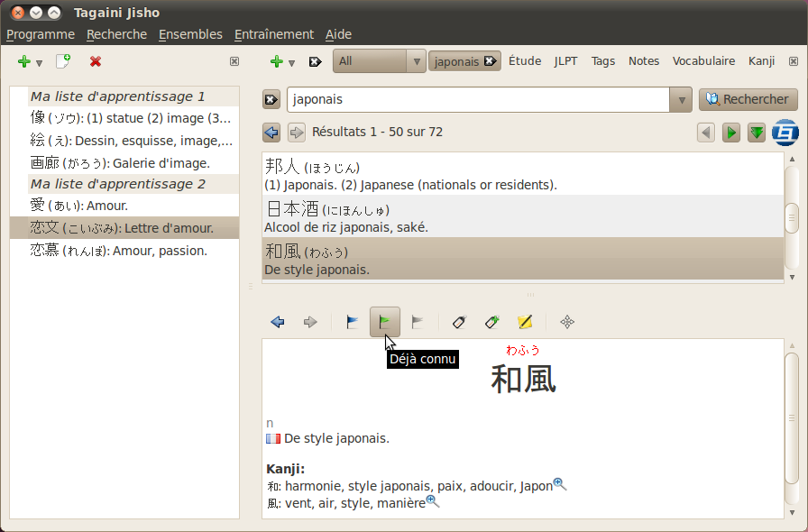Open the Programme menu
The height and width of the screenshot is (532, 808).
(x=41, y=34)
